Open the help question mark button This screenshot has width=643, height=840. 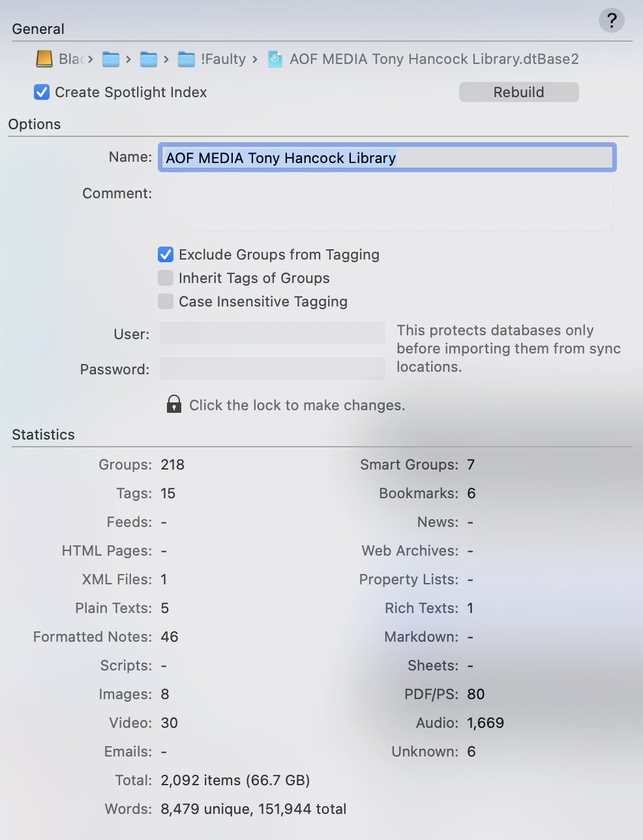611,20
